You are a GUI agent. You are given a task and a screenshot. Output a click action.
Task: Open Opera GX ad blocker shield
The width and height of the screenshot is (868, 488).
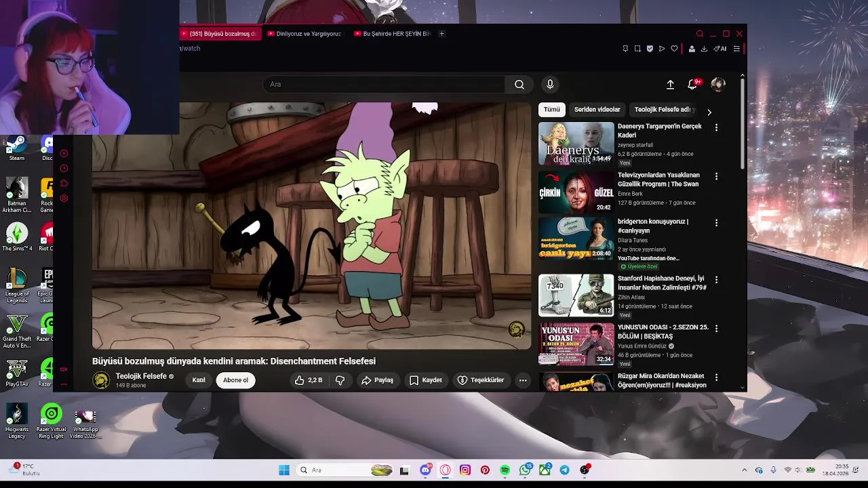650,49
